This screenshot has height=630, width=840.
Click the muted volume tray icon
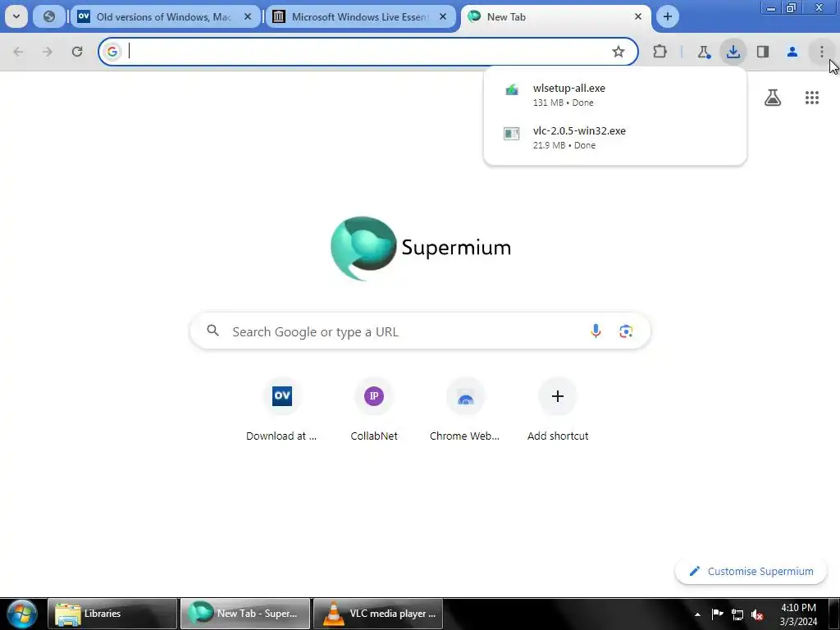click(757, 615)
